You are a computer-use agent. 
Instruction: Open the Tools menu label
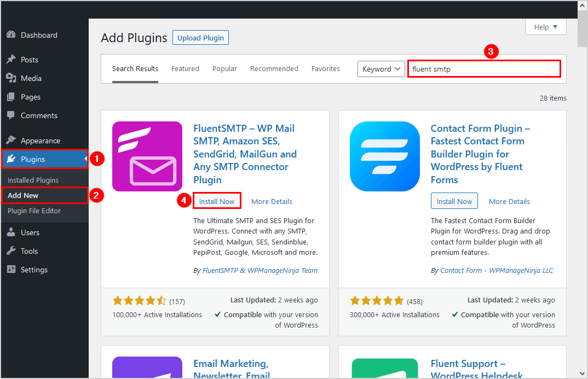tap(29, 251)
